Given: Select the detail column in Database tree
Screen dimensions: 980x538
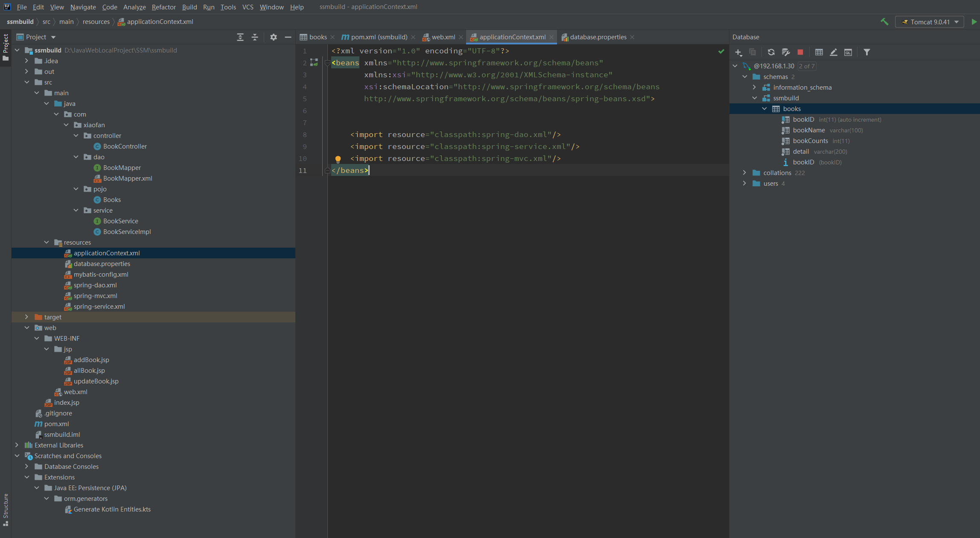Looking at the screenshot, I should coord(801,152).
